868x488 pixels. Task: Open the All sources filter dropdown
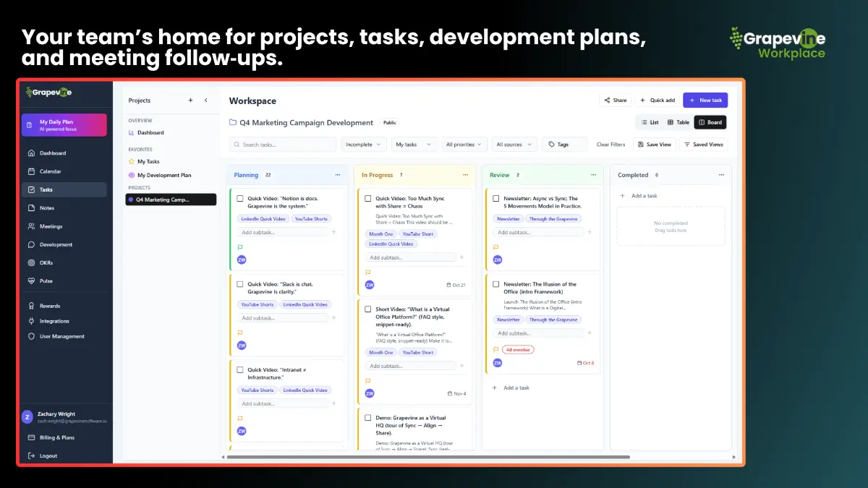point(514,144)
